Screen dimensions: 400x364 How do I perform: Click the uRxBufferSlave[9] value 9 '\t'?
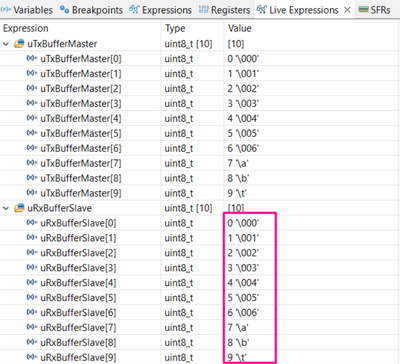coord(237,358)
